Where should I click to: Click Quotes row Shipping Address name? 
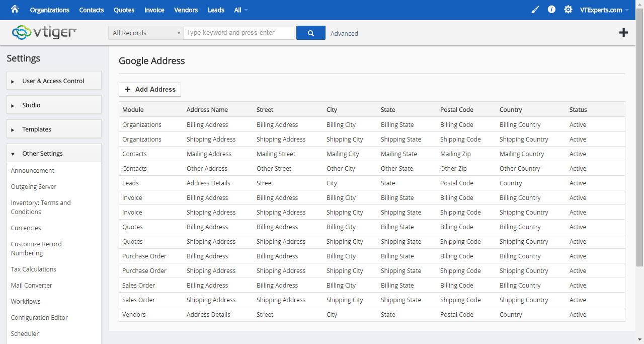point(211,241)
